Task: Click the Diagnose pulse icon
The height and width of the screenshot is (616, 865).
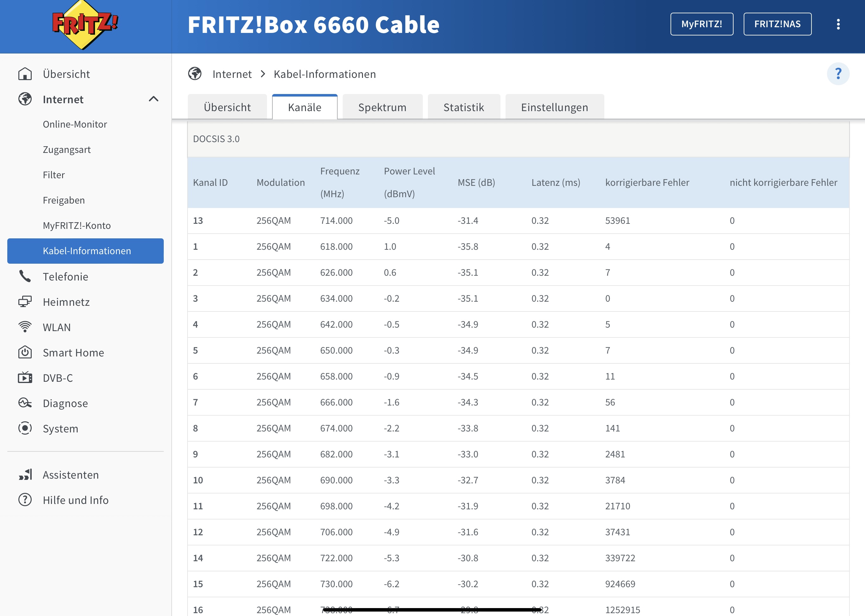Action: point(25,403)
